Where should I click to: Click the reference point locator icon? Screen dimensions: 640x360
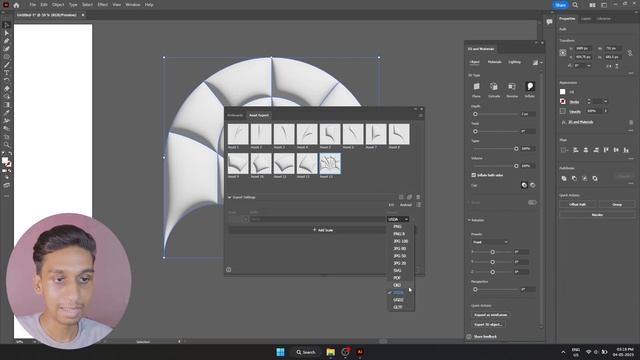tap(563, 53)
